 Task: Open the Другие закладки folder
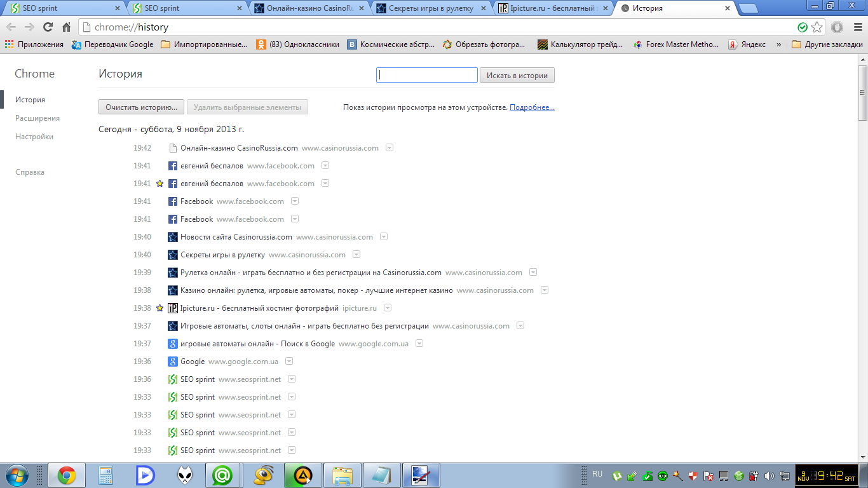tap(827, 44)
